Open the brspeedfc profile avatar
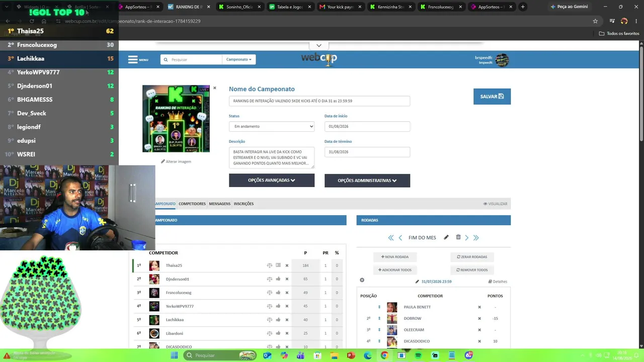This screenshot has height=362, width=644. (x=502, y=60)
